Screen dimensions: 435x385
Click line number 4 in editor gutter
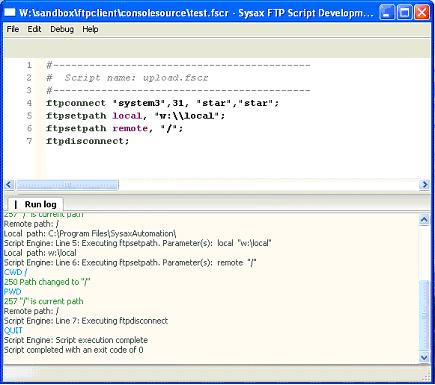[x=29, y=103]
